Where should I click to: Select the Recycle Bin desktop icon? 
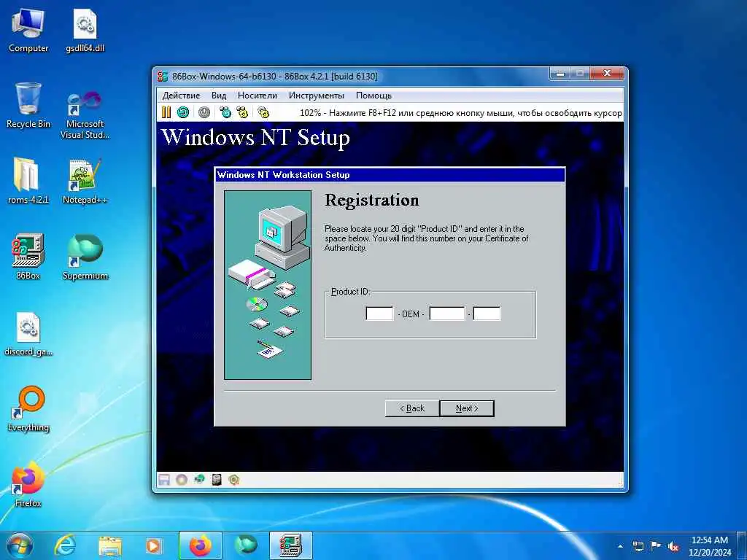[28, 106]
